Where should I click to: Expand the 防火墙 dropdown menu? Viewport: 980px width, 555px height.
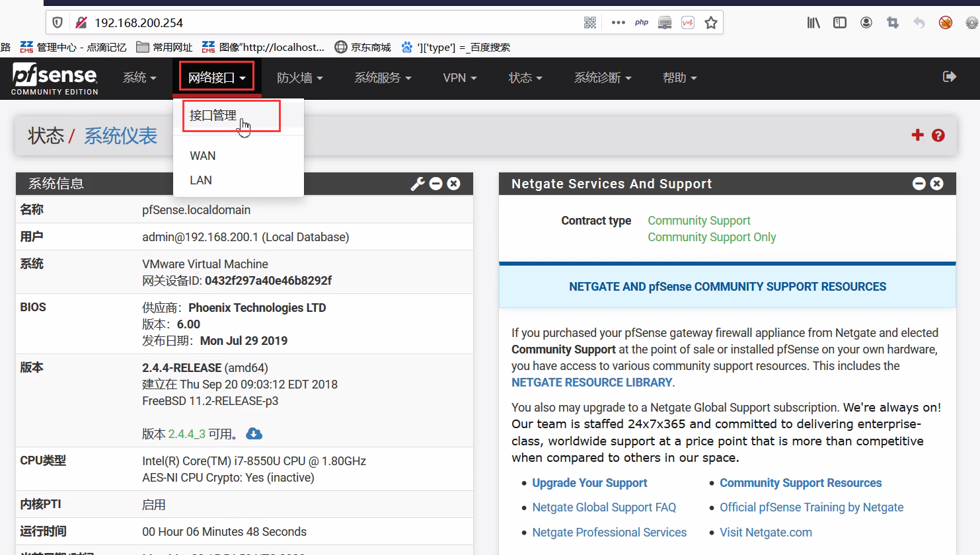click(x=300, y=78)
